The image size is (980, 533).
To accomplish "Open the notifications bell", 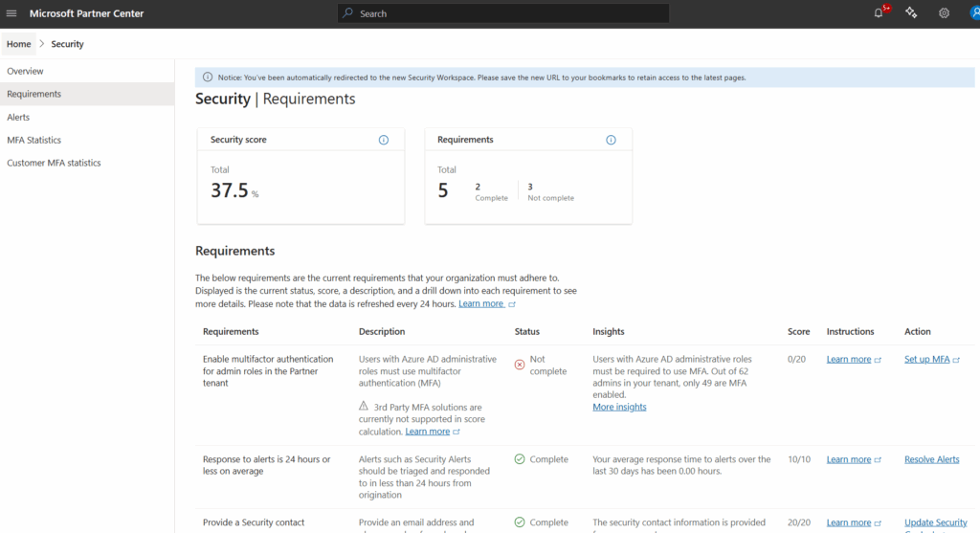I will (879, 13).
